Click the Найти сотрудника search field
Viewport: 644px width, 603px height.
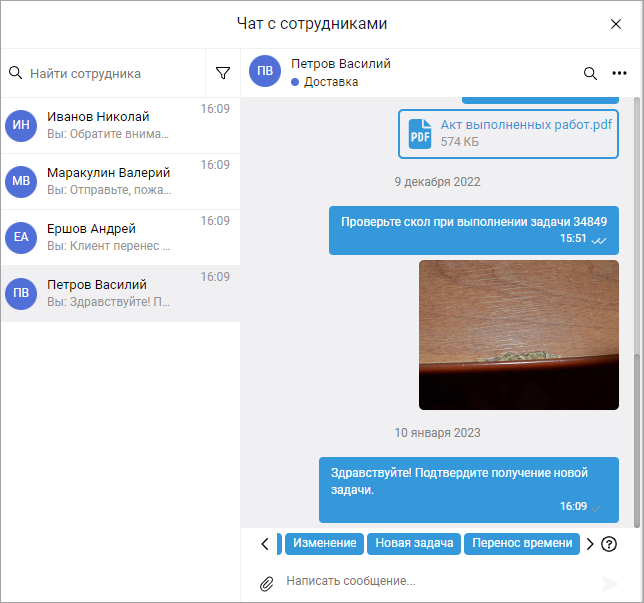115,73
